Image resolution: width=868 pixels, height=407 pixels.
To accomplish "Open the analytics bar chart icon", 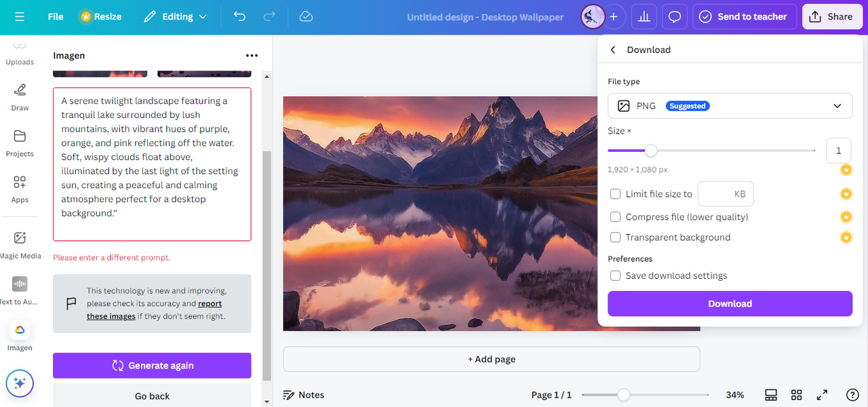I will pos(644,16).
